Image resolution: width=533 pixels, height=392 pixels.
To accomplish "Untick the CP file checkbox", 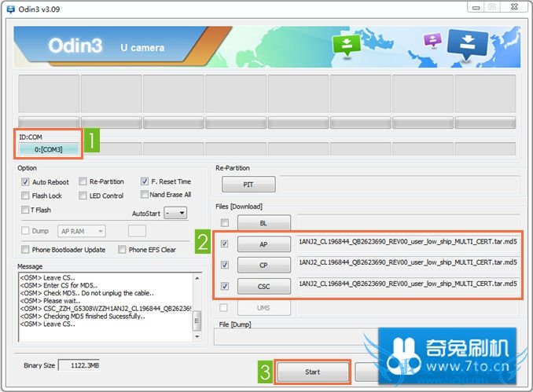I will pyautogui.click(x=225, y=265).
